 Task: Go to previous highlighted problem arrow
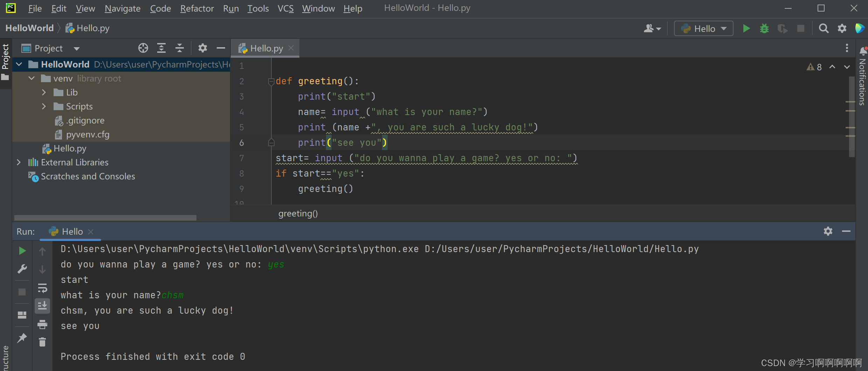tap(832, 67)
